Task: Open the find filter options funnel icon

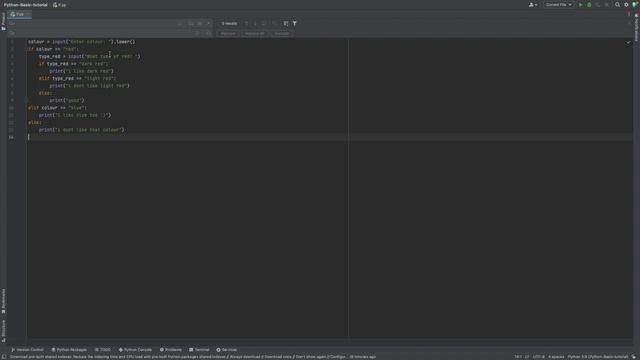Action: click(295, 24)
